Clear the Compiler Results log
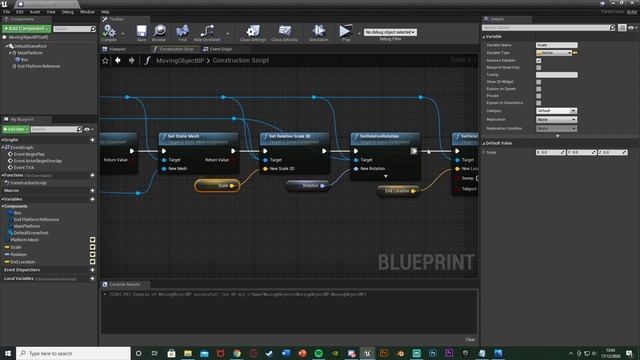640x360 pixels. click(x=470, y=340)
